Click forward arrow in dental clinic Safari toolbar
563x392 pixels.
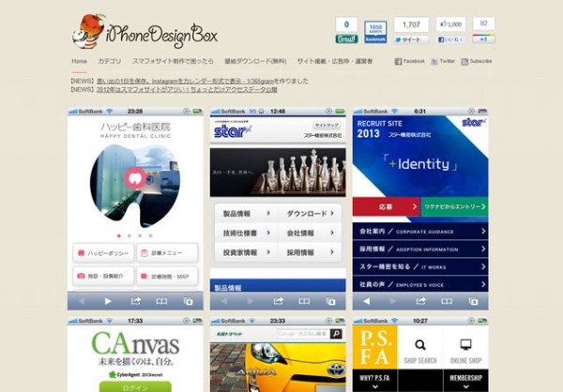[x=108, y=301]
